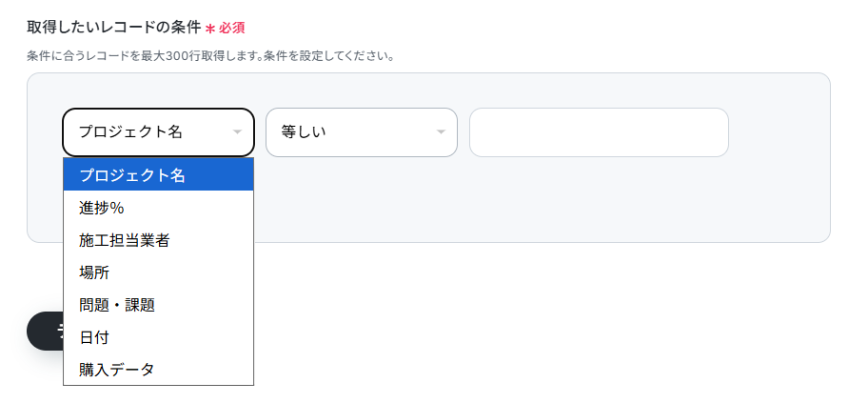This screenshot has width=868, height=403.
Task: Click the 等しい operator dropdown arrow
Action: (x=441, y=132)
